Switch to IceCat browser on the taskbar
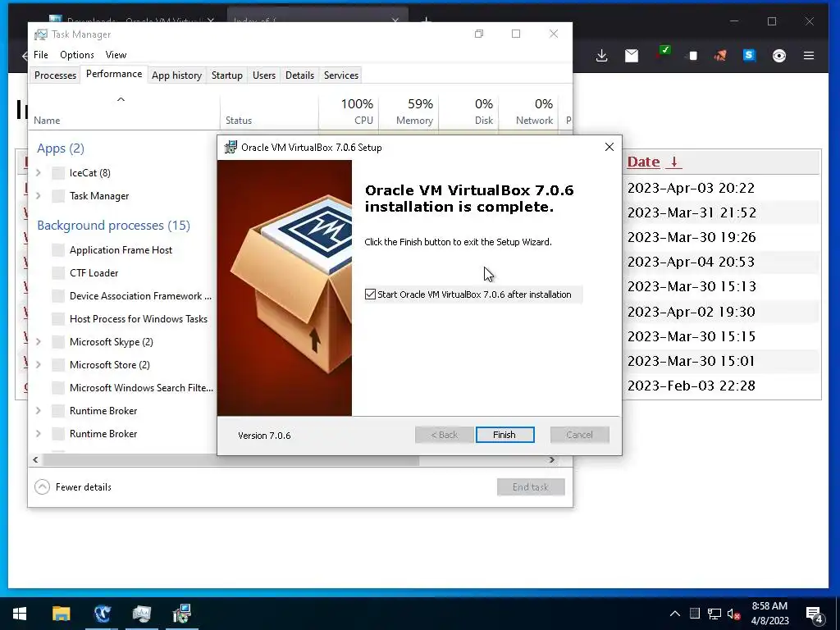 102,614
